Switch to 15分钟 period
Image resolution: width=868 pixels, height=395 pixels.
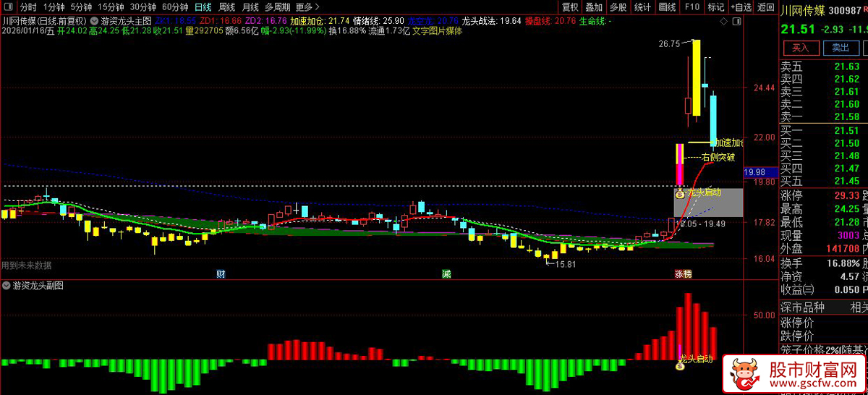click(111, 7)
